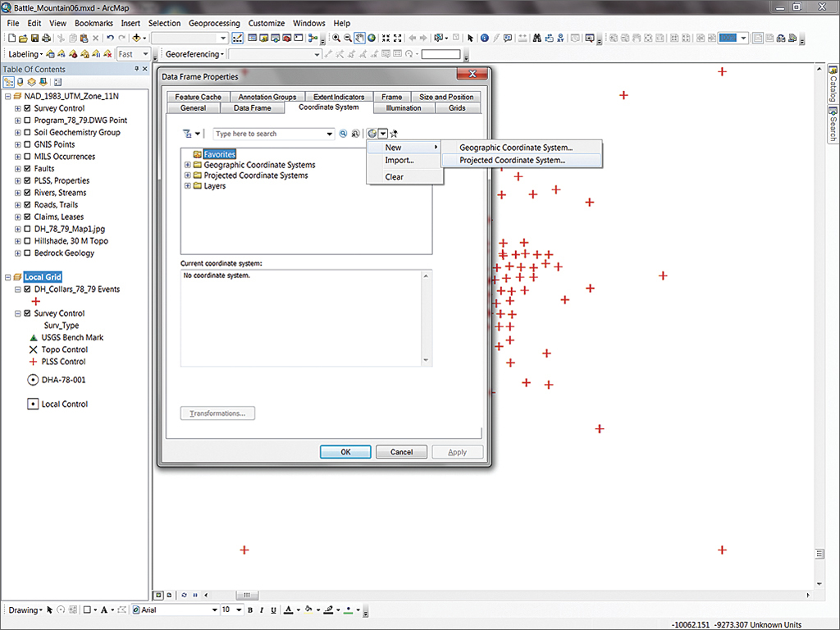This screenshot has width=840, height=630.
Task: Click the Fixed Zoom In icon
Action: 386,38
